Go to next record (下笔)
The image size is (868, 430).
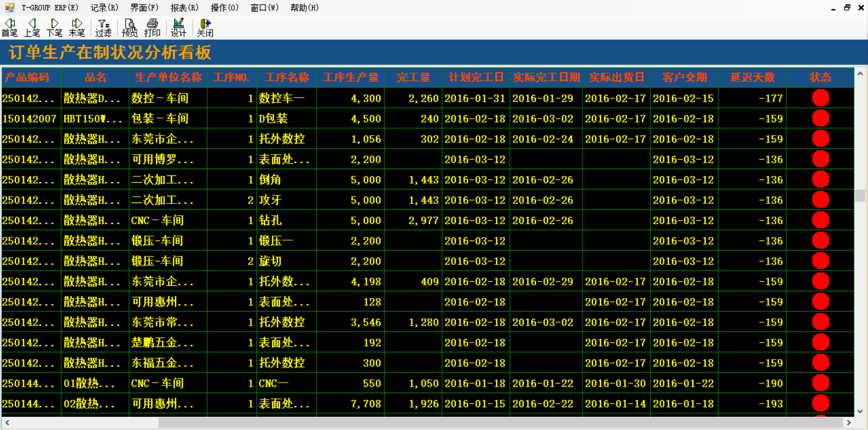tap(54, 28)
